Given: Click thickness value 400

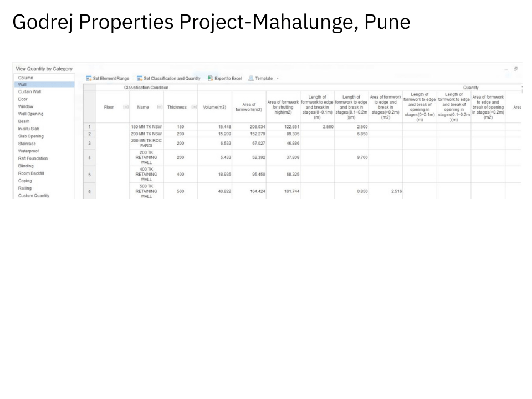Looking at the screenshot, I should [x=181, y=175].
